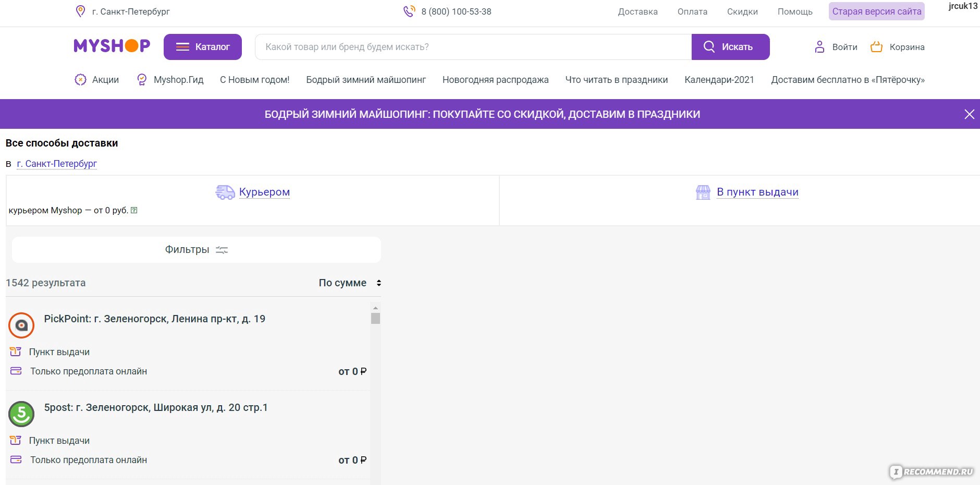Click the PickPoint logo icon
The height and width of the screenshot is (485, 980).
coord(21,325)
